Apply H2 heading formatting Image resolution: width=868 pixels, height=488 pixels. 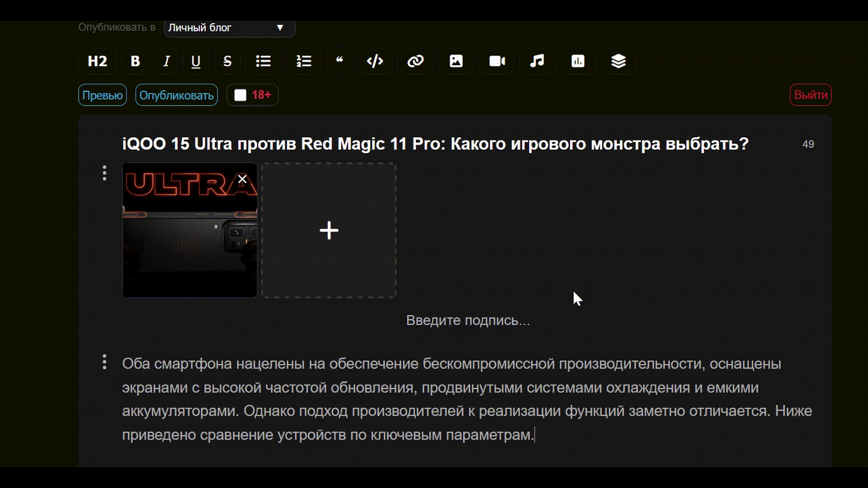pyautogui.click(x=97, y=61)
